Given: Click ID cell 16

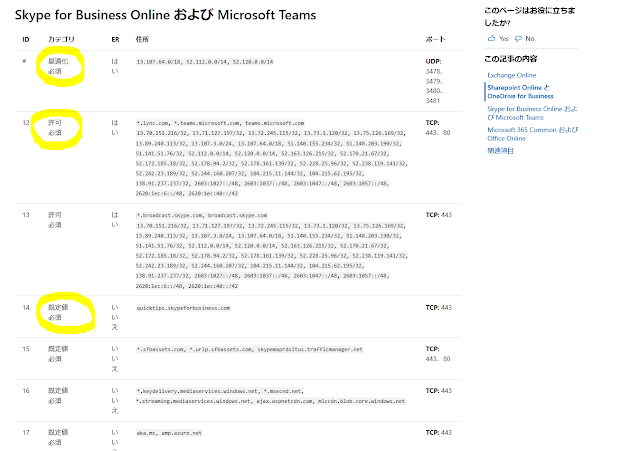Looking at the screenshot, I should 26,391.
